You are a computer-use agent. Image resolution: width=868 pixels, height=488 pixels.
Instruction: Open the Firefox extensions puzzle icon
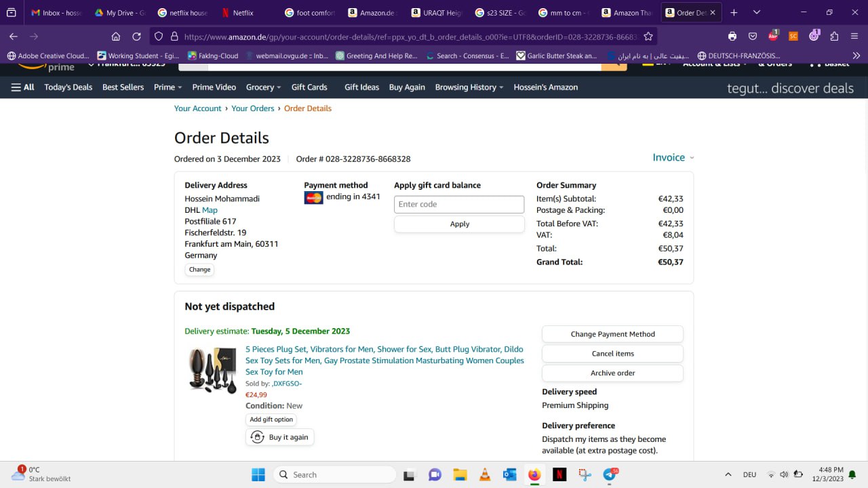(834, 37)
